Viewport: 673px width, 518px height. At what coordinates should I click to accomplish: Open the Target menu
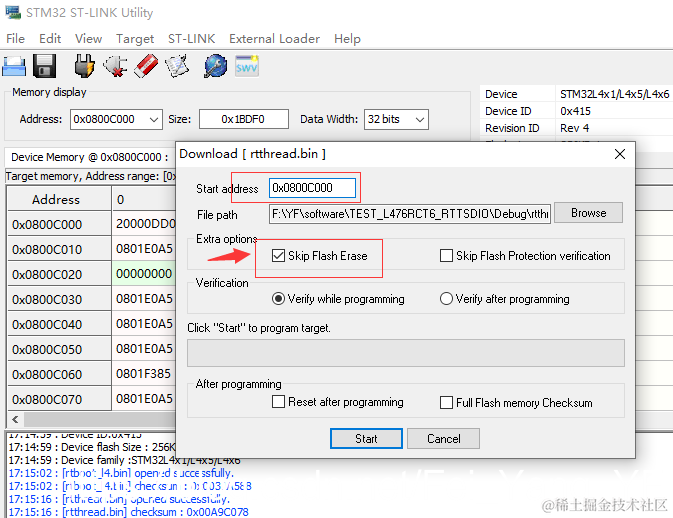coord(135,39)
